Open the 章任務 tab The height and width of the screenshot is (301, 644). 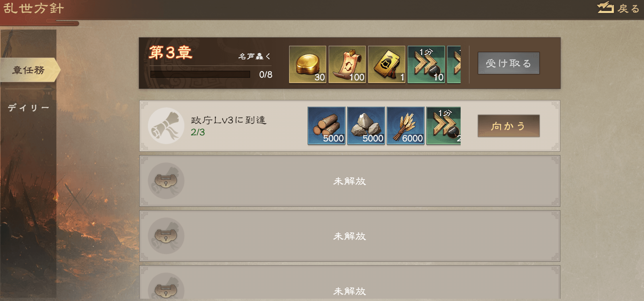click(x=29, y=70)
